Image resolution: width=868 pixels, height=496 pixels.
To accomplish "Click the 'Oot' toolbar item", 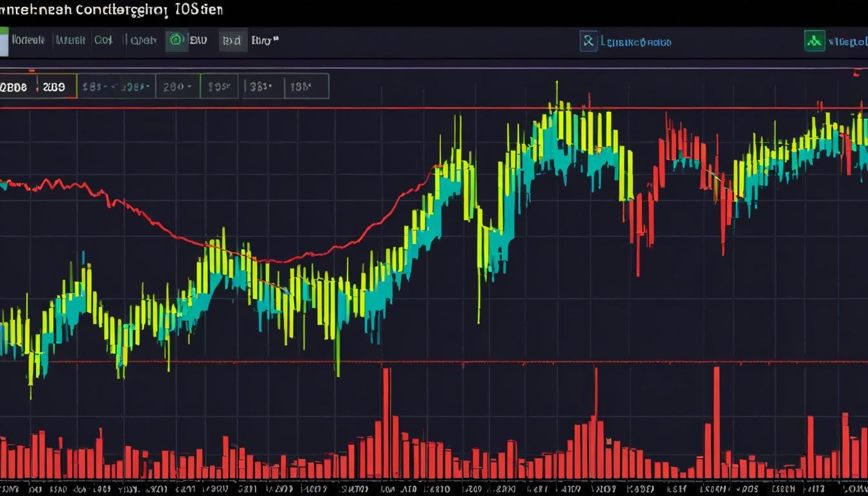I will pos(103,40).
